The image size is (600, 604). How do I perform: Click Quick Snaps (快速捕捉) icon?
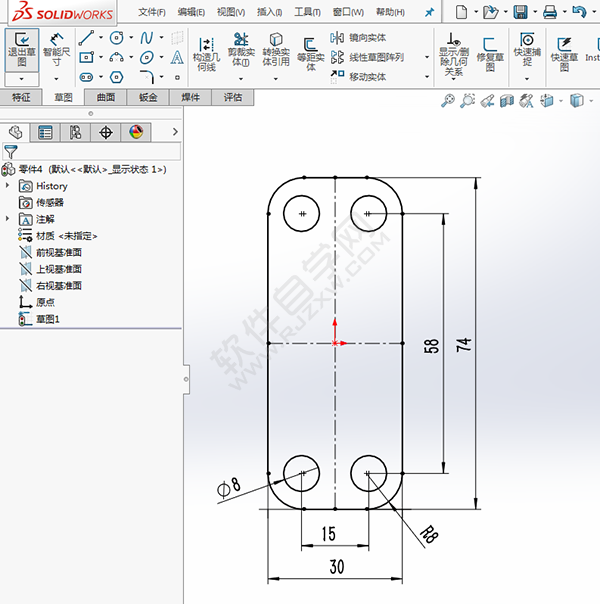point(527,49)
